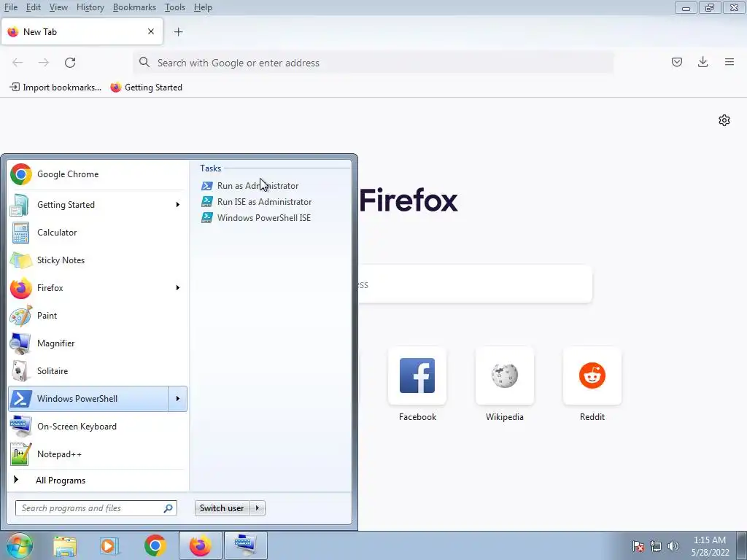The image size is (747, 560).
Task: Open the Help menu
Action: (203, 7)
